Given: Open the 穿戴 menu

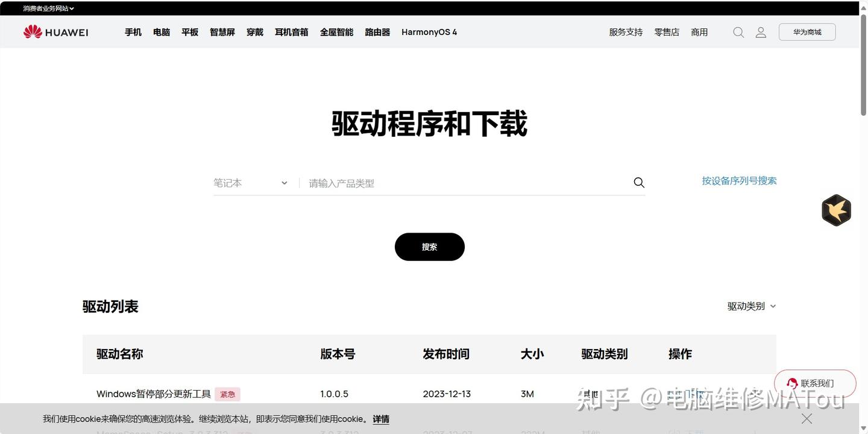Looking at the screenshot, I should click(x=255, y=33).
